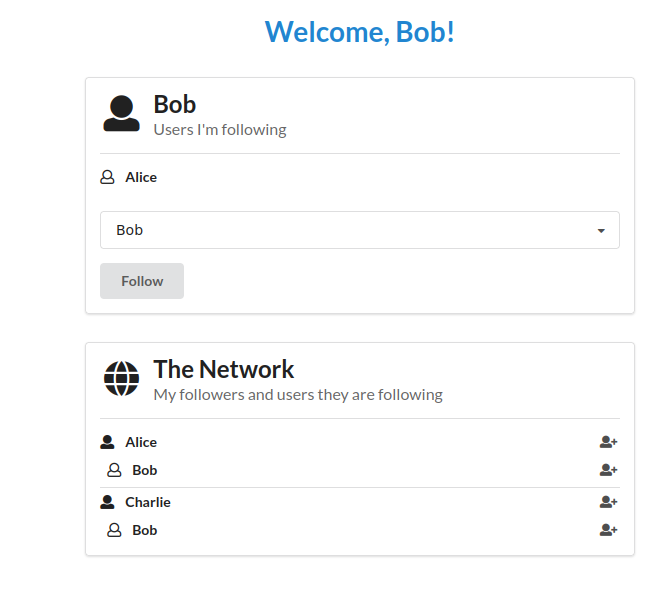The height and width of the screenshot is (594, 662).
Task: Click add-user icon for Bob under Charlie
Action: 608,530
